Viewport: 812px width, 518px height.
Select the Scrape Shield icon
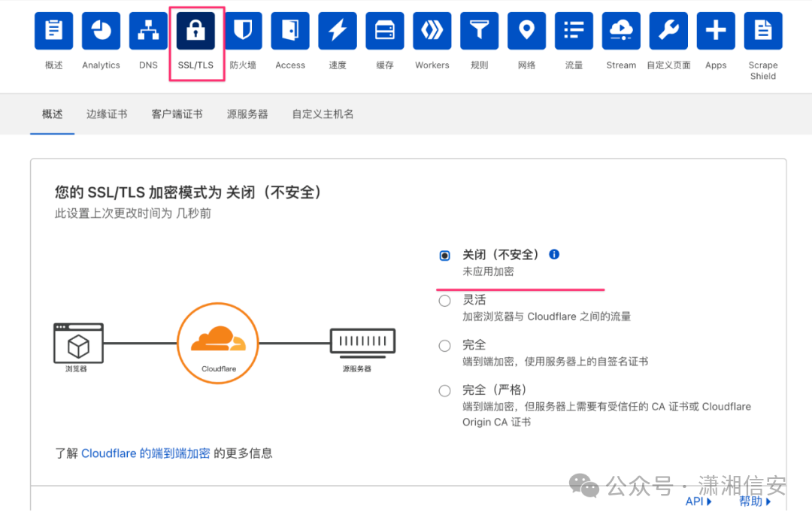click(762, 30)
